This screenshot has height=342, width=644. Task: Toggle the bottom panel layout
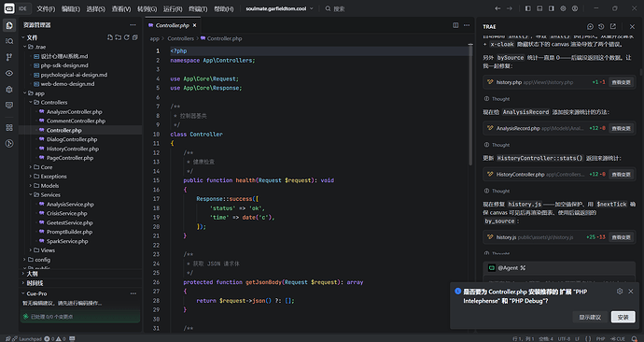click(x=539, y=8)
